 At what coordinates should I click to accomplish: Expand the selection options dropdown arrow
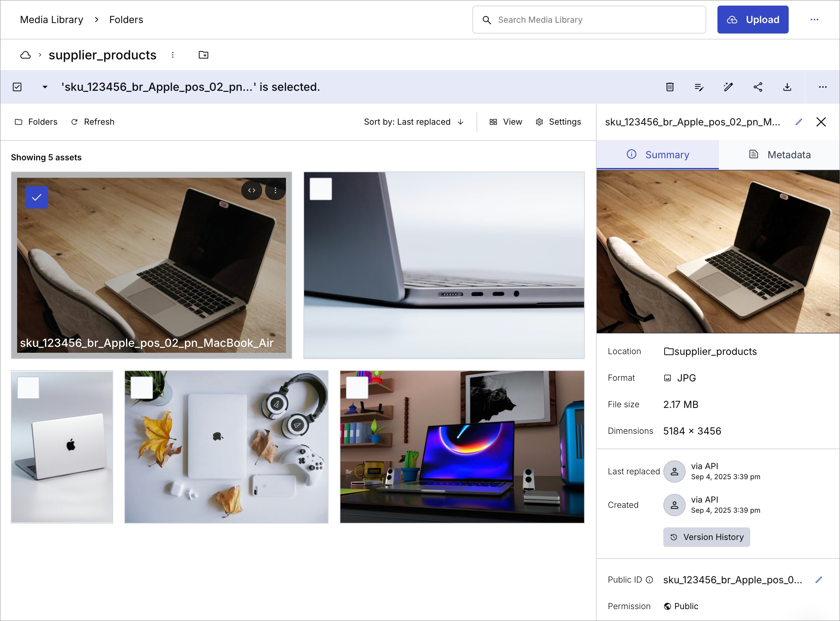pos(45,87)
